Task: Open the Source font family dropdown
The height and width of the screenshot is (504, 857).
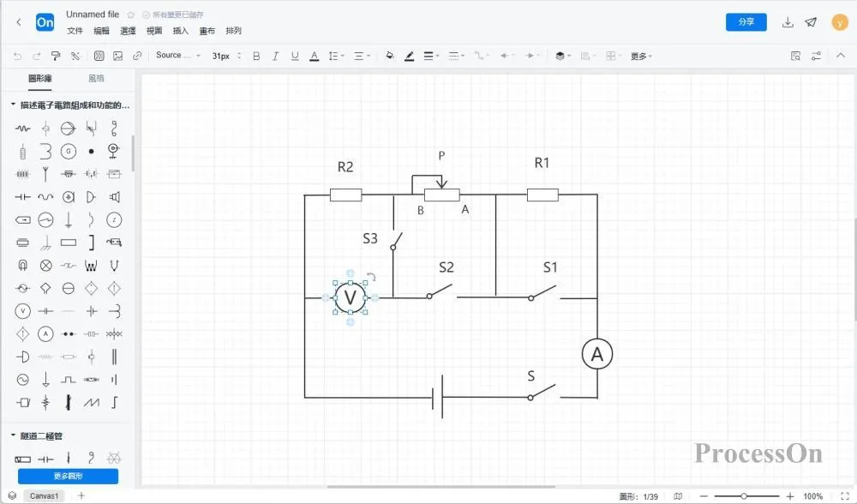Action: [178, 55]
